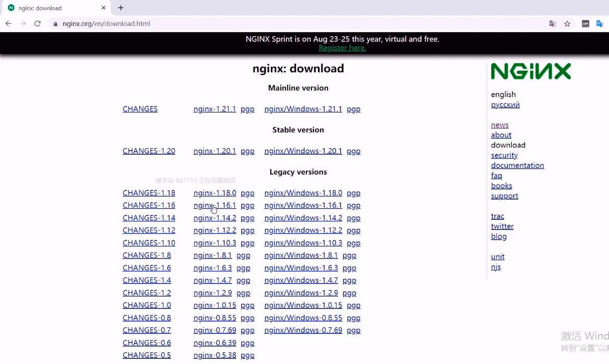Viewport: 609px width, 364px height.
Task: Download nginx/Windows-0.7.69
Action: click(303, 330)
